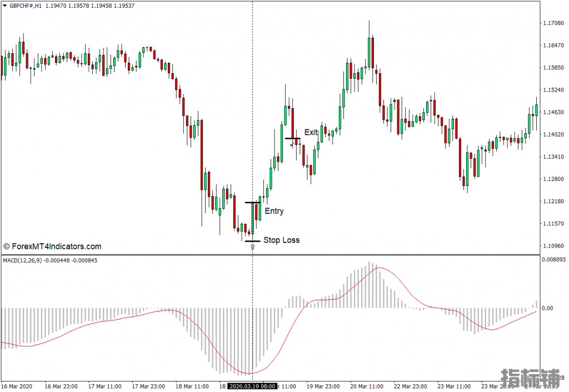
Task: Click the MACD scale value 0.008093
Action: pyautogui.click(x=554, y=260)
